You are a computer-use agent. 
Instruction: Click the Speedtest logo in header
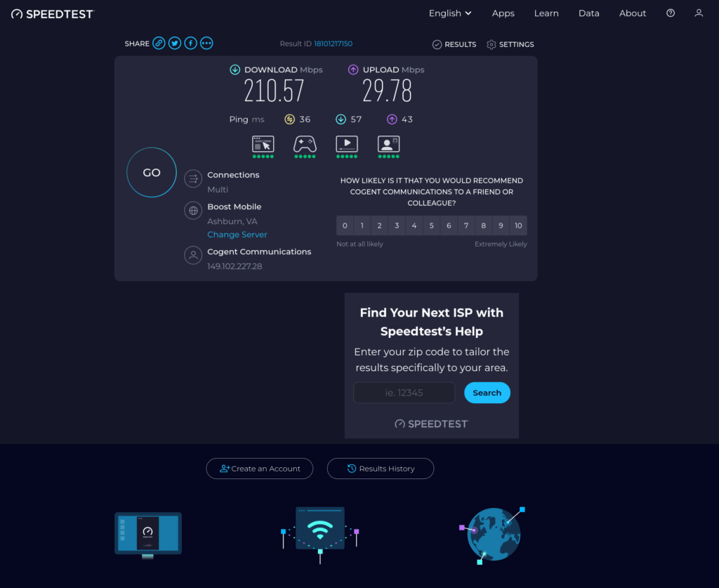pos(53,14)
